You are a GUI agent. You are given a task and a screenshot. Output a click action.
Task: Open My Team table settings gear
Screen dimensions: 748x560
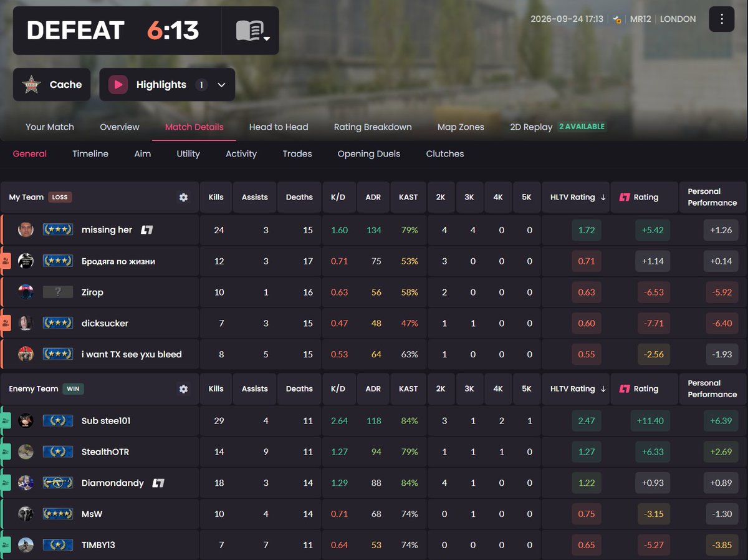183,197
